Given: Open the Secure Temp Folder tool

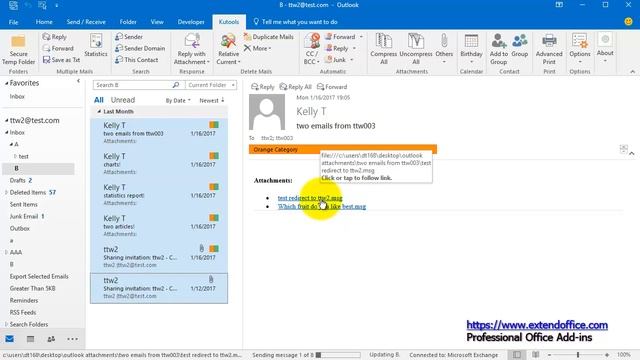Looking at the screenshot, I should [18, 50].
